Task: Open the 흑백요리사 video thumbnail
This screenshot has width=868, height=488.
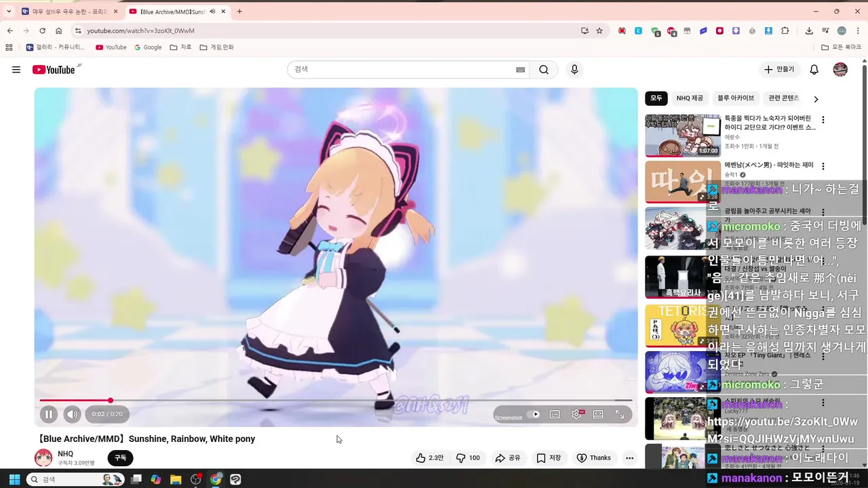Action: (x=683, y=277)
